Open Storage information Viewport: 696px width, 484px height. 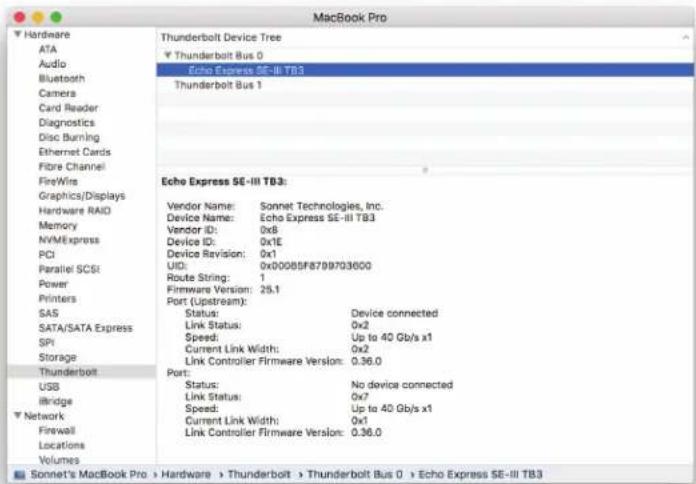(x=57, y=357)
